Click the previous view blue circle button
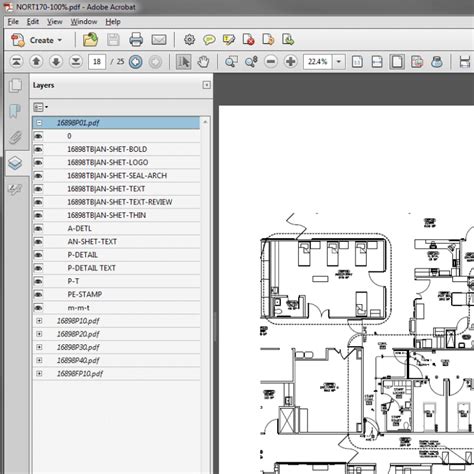Screen dimensions: 474x474 [x=136, y=62]
